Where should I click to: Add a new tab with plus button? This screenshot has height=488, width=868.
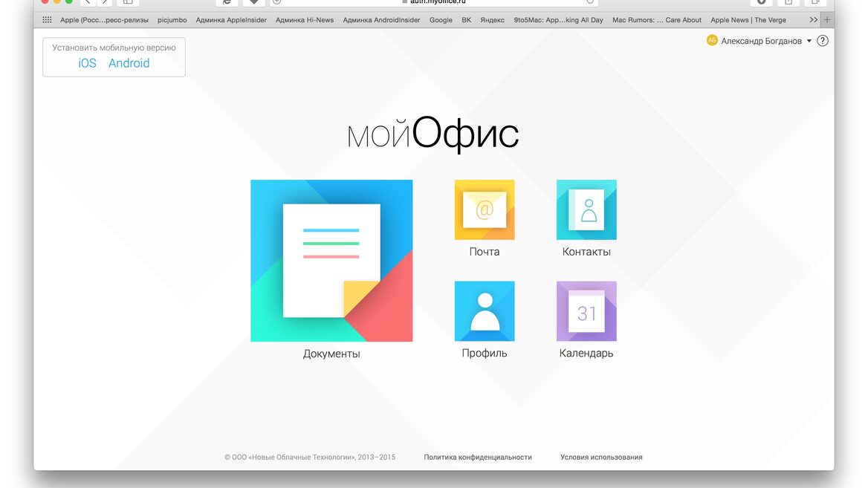(827, 20)
